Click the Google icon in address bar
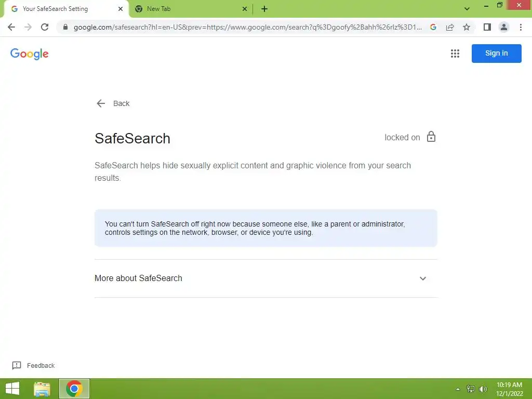Viewport: 532px width, 399px height. pyautogui.click(x=433, y=27)
